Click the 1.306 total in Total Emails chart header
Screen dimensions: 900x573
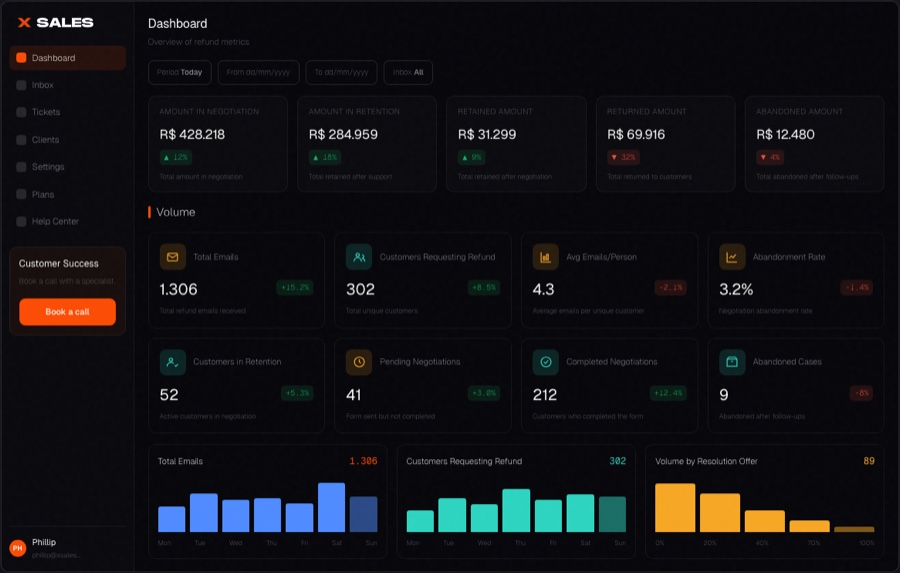pos(363,461)
